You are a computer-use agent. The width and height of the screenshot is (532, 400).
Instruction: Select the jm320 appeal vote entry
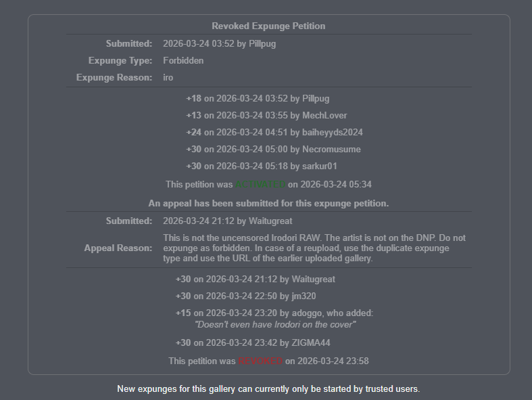[245, 296]
